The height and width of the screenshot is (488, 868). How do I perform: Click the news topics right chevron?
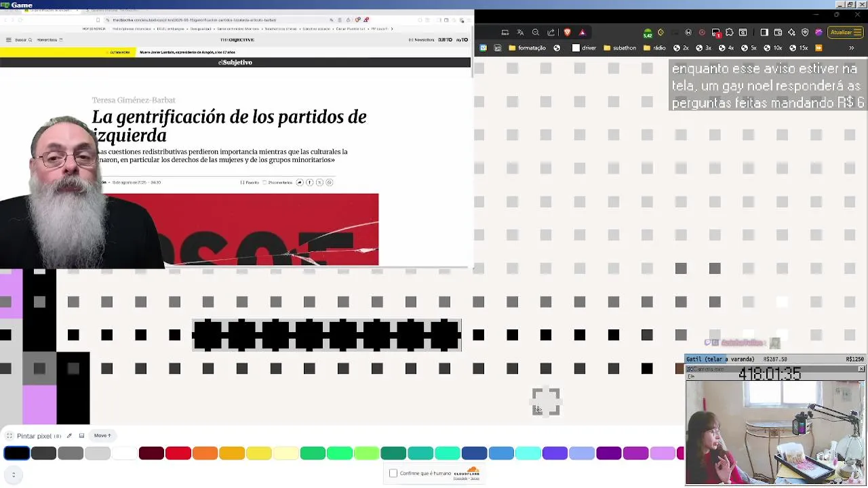[x=392, y=28]
